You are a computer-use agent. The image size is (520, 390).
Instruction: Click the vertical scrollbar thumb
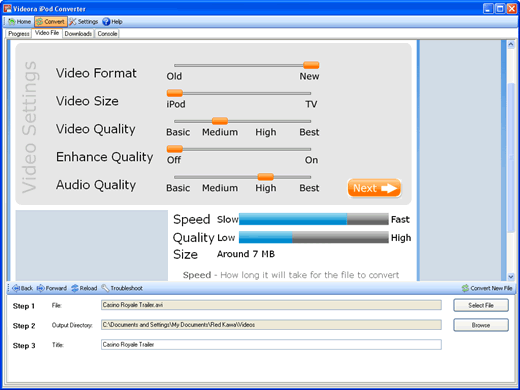pyautogui.click(x=511, y=157)
